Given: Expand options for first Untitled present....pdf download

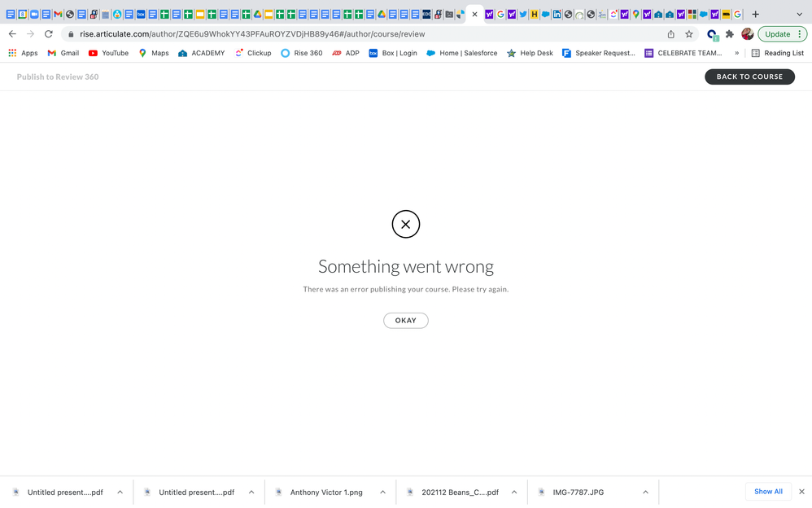Looking at the screenshot, I should [x=120, y=492].
